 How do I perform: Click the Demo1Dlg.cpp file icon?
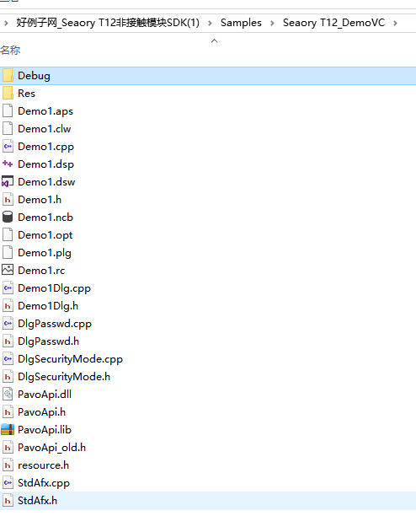8,288
